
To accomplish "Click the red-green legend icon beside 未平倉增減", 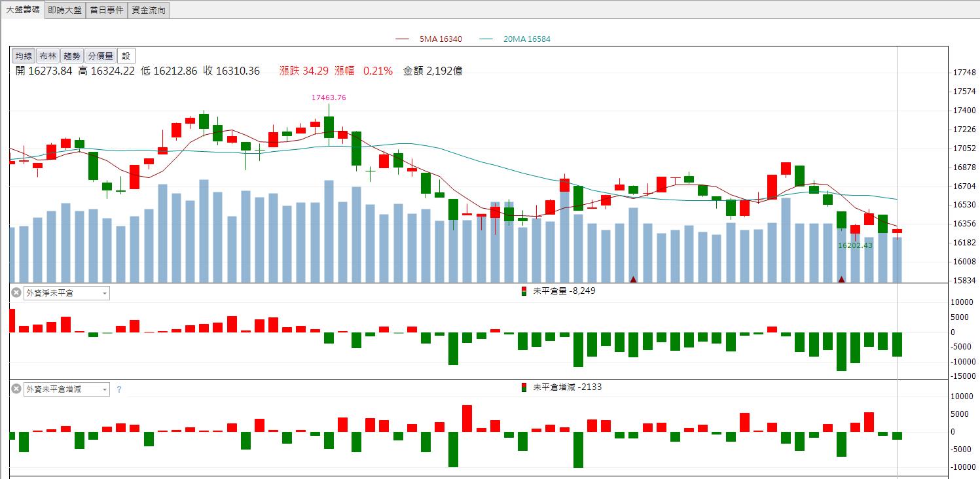I will coord(524,387).
